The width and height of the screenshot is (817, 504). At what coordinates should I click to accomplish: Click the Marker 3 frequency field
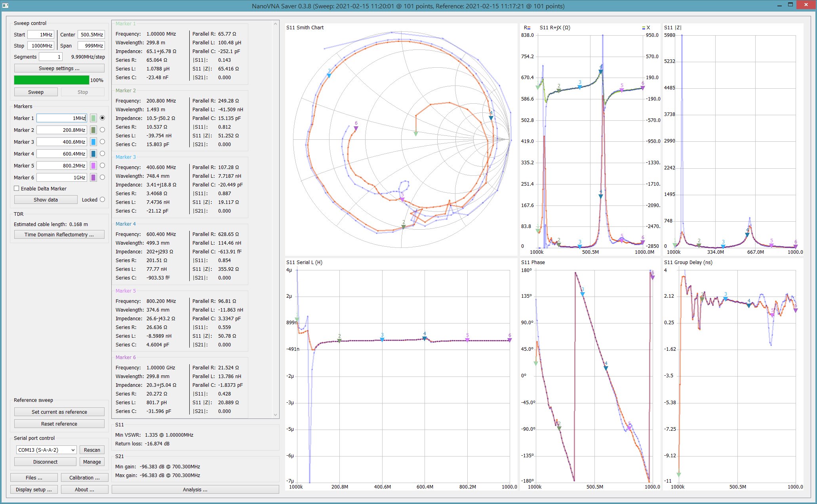62,142
